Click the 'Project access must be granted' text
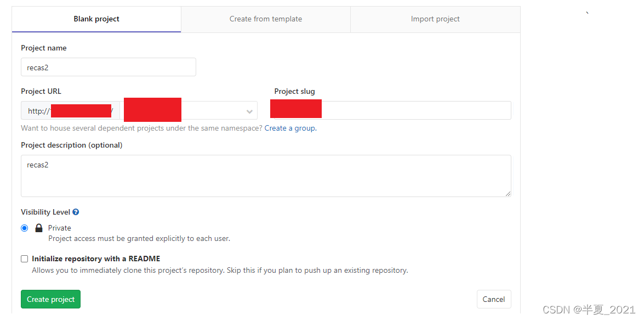The image size is (644, 320). tap(139, 238)
